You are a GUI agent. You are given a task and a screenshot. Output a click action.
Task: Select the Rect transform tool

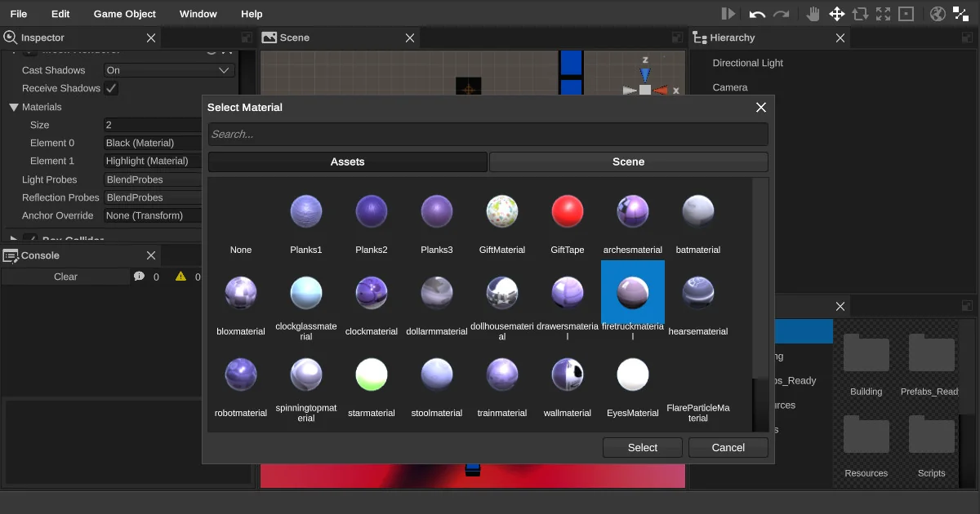(x=905, y=13)
